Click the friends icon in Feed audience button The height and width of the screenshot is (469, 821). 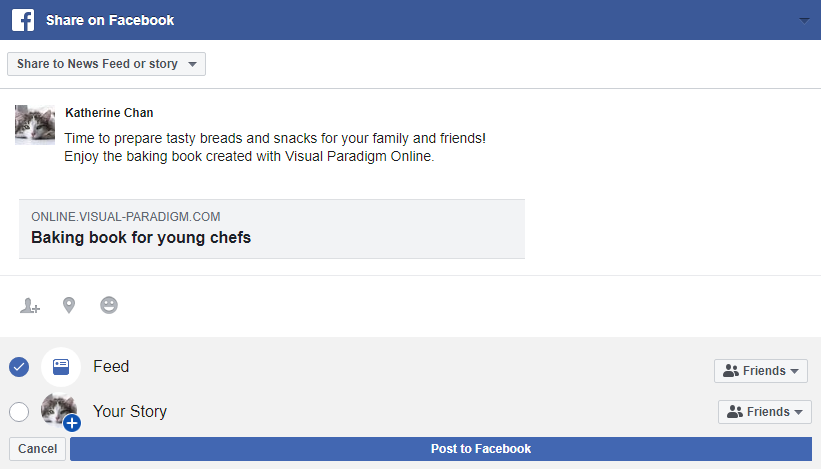731,371
